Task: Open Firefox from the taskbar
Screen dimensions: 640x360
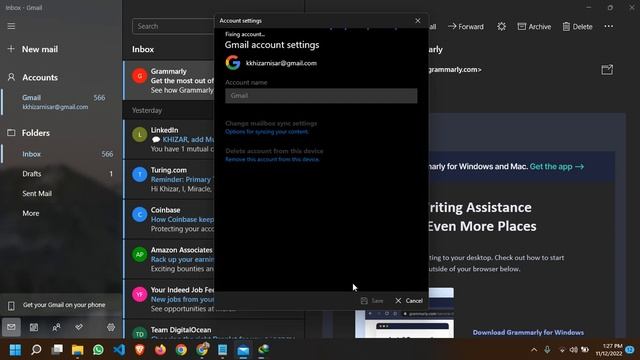Action: (160, 350)
